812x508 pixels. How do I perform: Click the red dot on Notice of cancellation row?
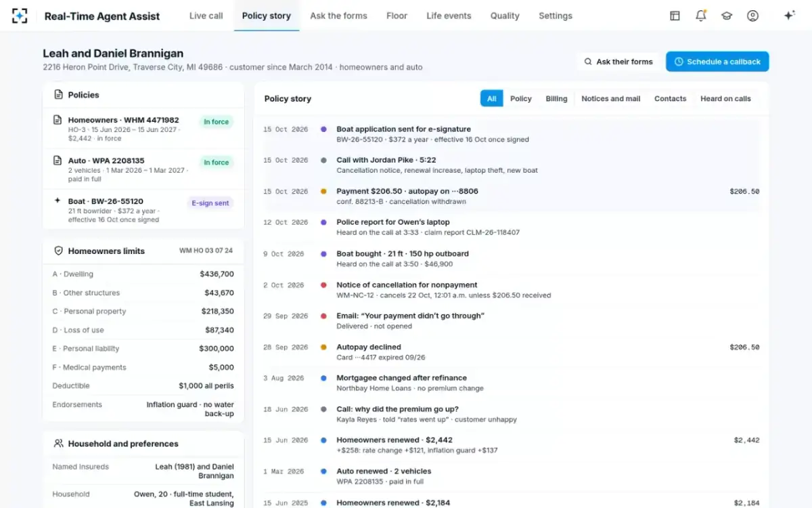point(323,285)
